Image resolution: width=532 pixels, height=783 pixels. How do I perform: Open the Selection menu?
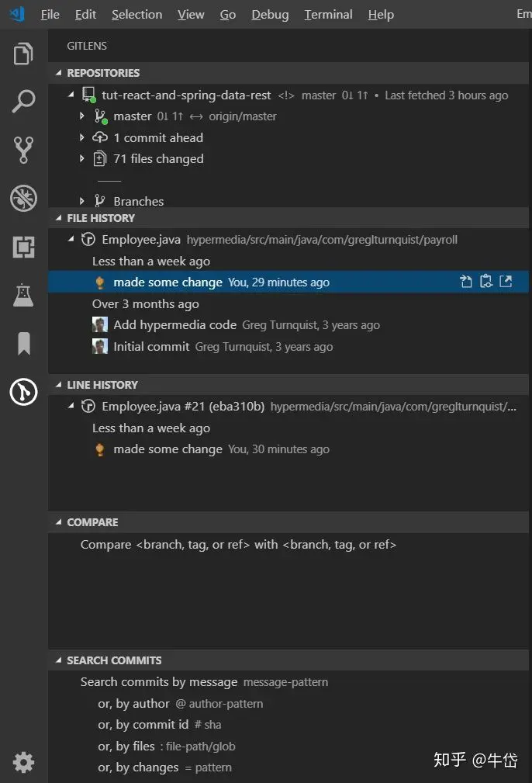(136, 15)
